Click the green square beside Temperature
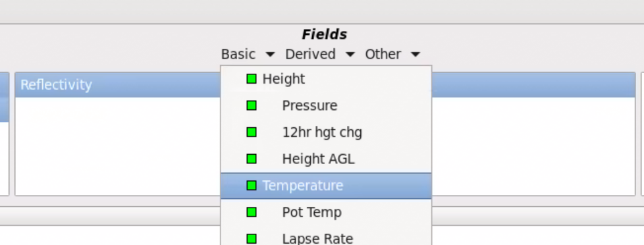 pyautogui.click(x=252, y=185)
